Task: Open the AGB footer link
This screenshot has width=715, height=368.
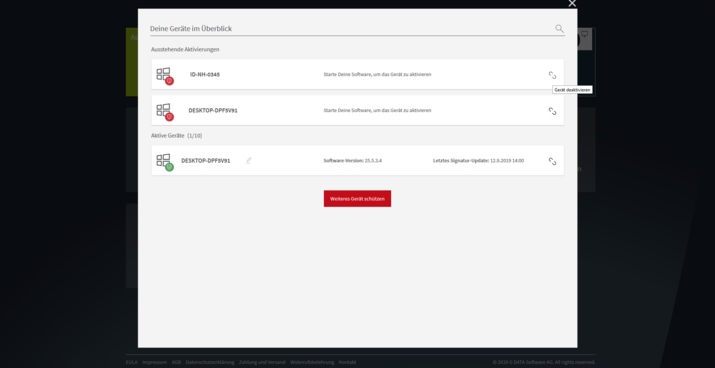Action: click(176, 362)
